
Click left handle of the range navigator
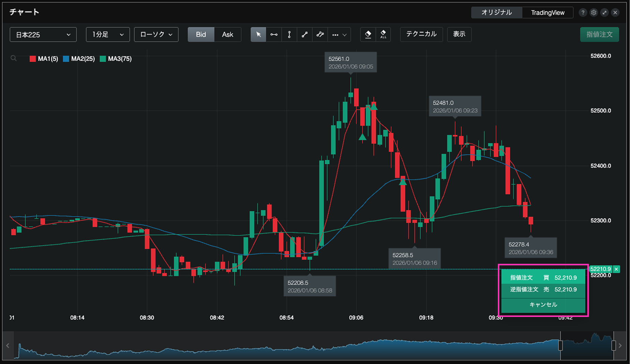pyautogui.click(x=560, y=346)
